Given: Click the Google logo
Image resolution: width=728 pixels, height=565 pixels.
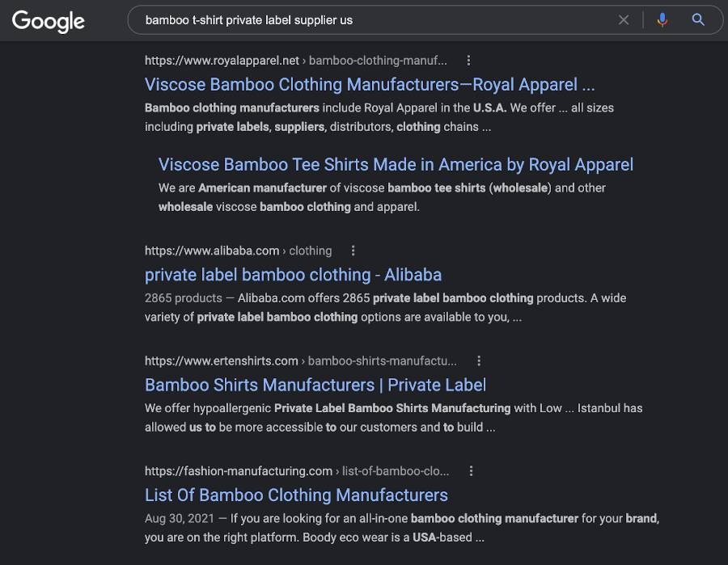Looking at the screenshot, I should coord(49,21).
